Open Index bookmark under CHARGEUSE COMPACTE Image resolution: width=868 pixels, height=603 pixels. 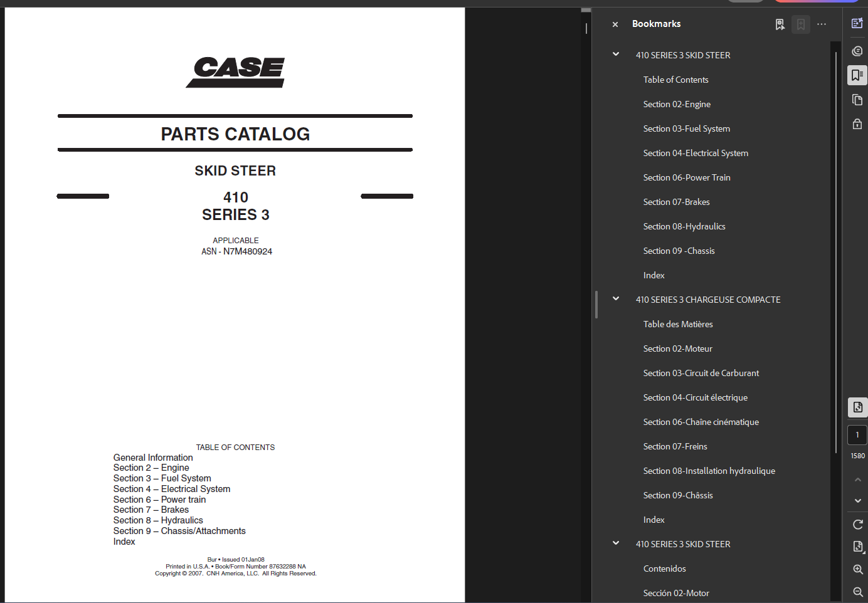click(x=654, y=520)
